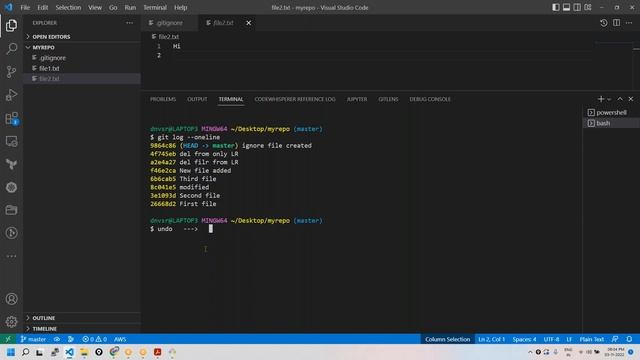The image size is (640, 360).
Task: Open editor more actions ellipsis
Action: pyautogui.click(x=629, y=23)
